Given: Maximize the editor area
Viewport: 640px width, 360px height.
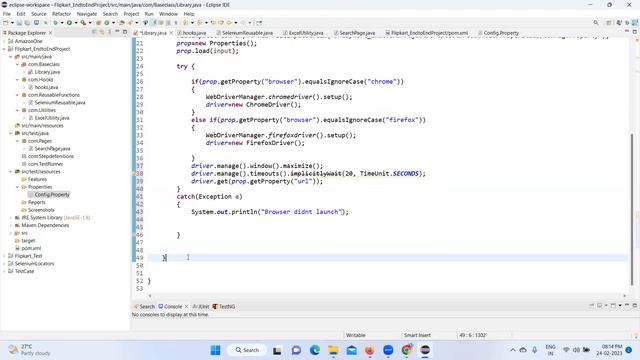Looking at the screenshot, I should (x=635, y=31).
